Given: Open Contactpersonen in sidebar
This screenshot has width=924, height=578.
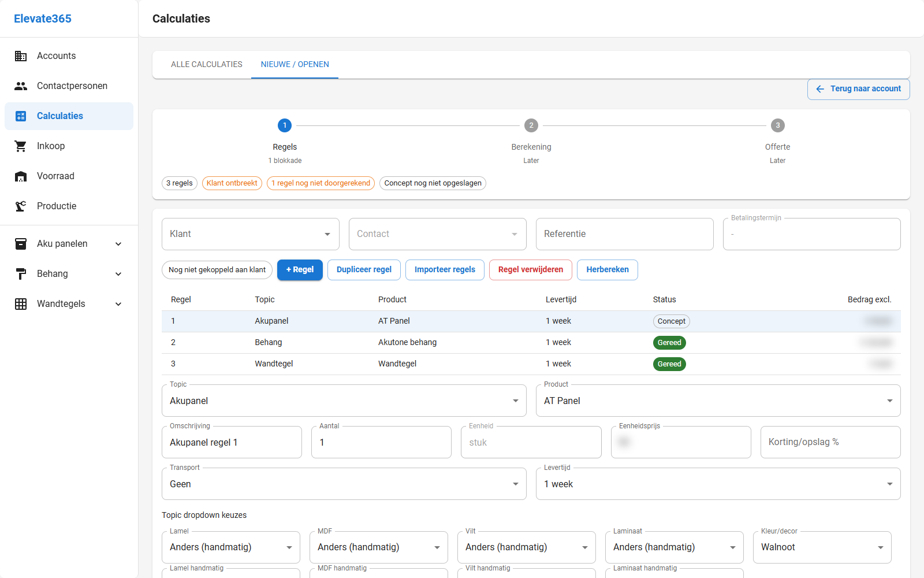Looking at the screenshot, I should click(69, 86).
